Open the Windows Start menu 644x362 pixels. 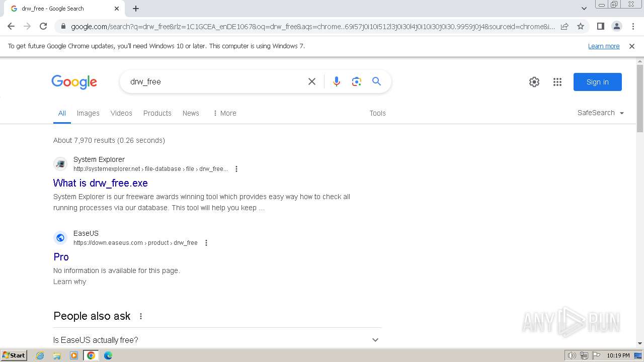[x=14, y=355]
